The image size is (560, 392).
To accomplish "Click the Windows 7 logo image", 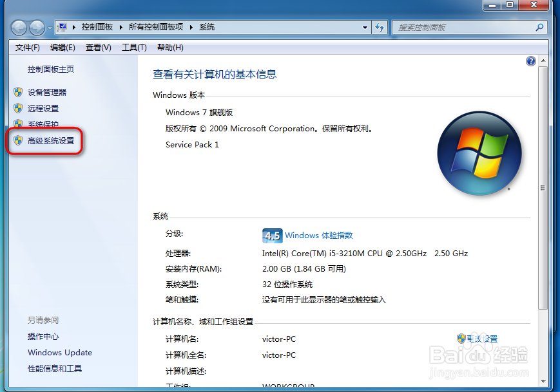I will (479, 153).
